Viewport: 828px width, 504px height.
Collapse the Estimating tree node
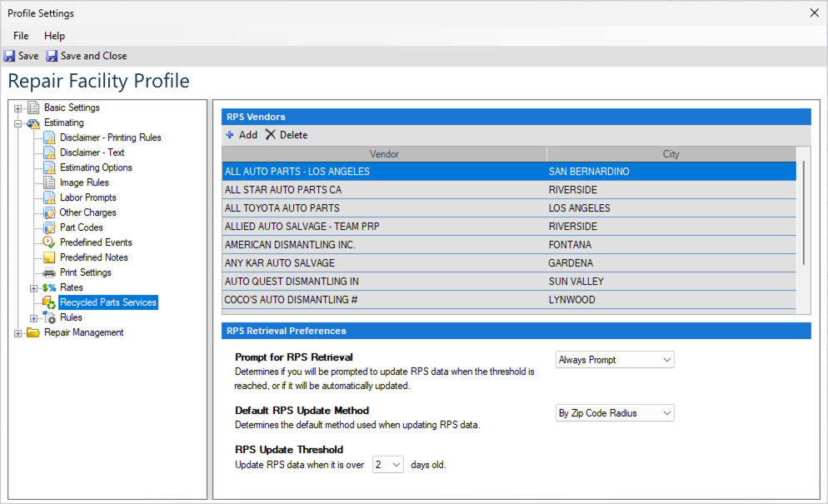[x=18, y=123]
